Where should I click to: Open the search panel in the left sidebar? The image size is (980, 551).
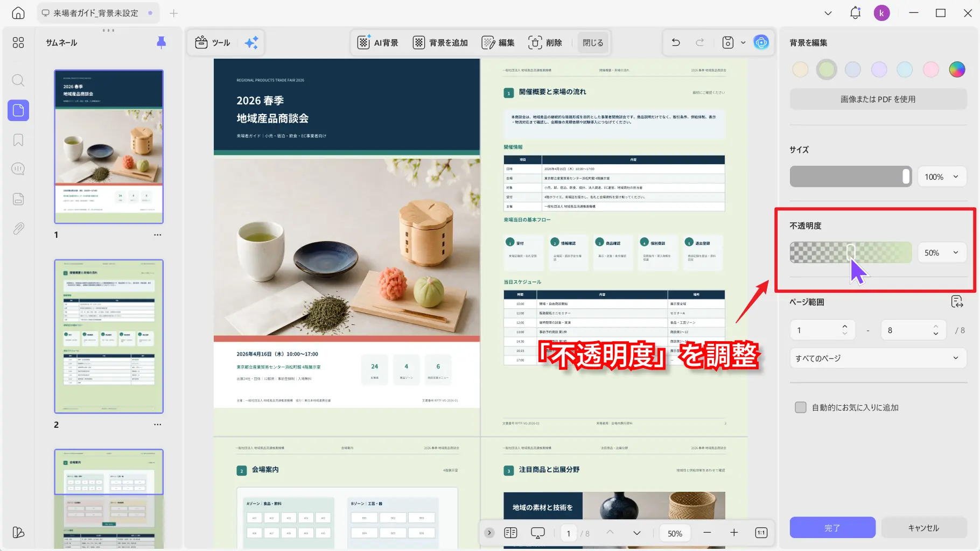point(18,81)
